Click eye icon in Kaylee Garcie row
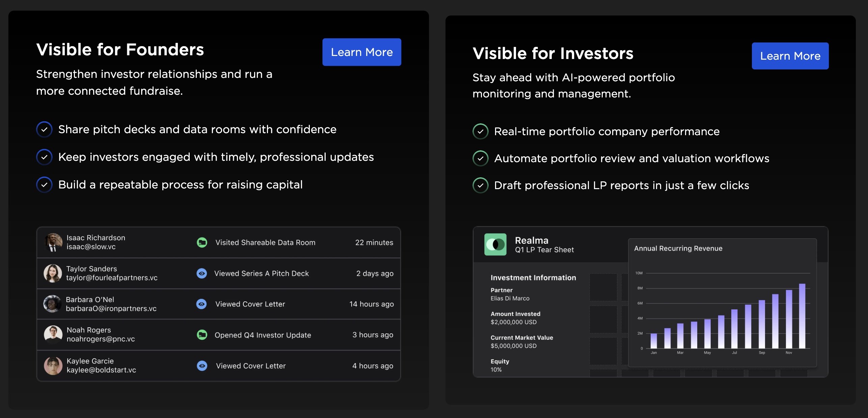Screen dimensions: 868x418 pyautogui.click(x=202, y=366)
